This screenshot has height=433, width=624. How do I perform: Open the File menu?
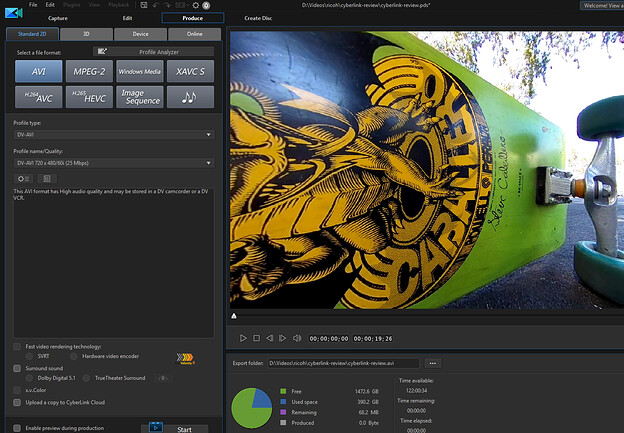(33, 5)
